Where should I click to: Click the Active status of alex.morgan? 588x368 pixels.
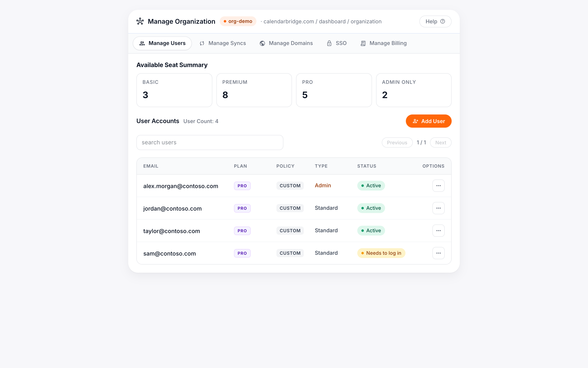pyautogui.click(x=371, y=186)
